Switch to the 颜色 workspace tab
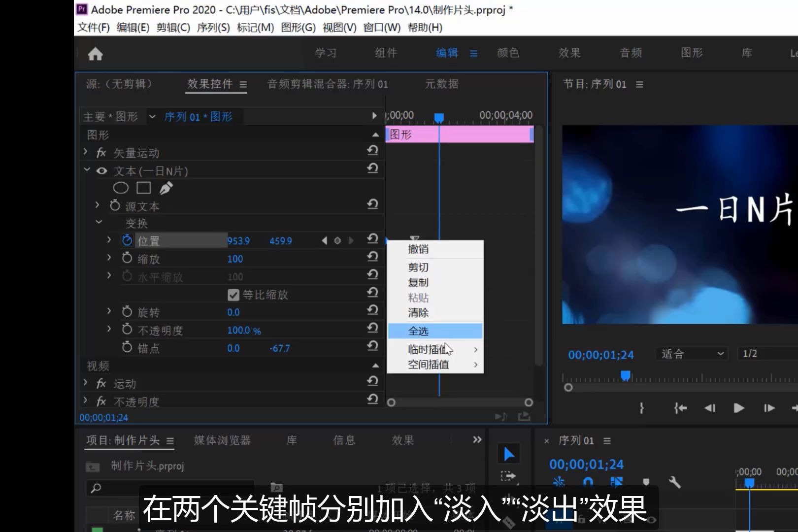This screenshot has width=798, height=532. coord(508,53)
